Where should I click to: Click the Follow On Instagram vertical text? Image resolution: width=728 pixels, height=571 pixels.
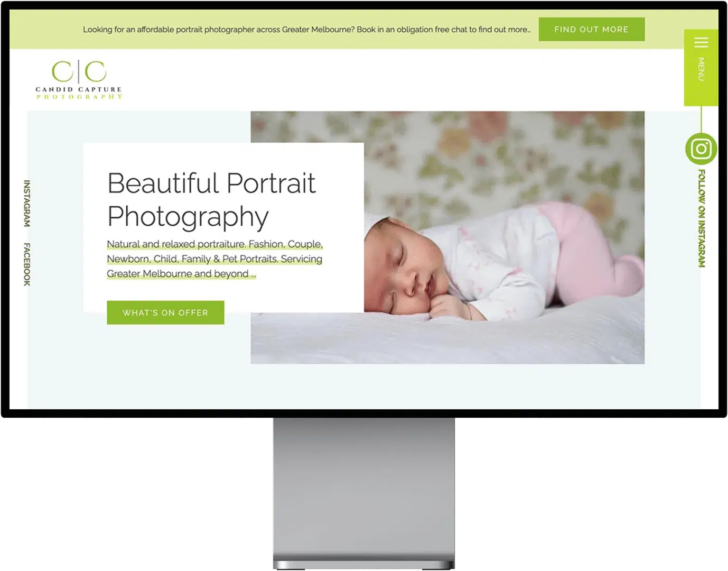[702, 218]
